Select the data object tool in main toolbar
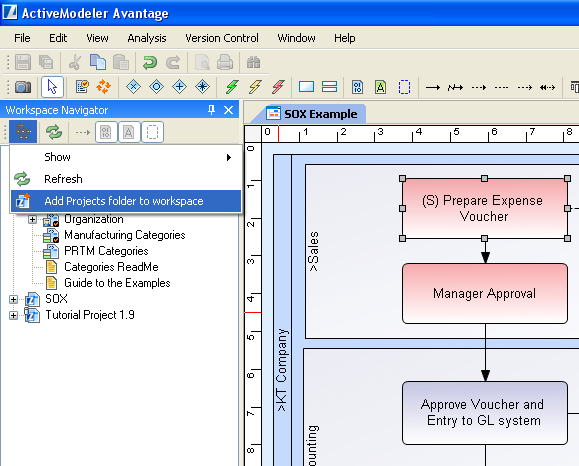Viewport: 579px width, 466px height. click(x=357, y=87)
